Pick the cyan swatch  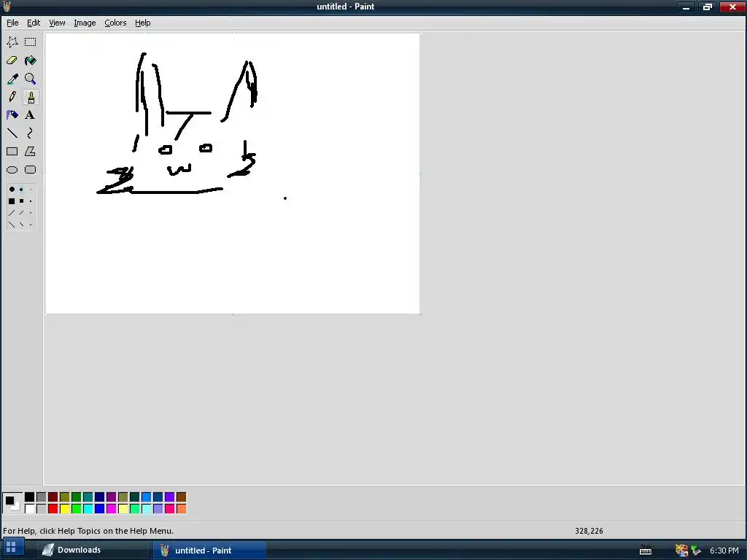tap(88, 508)
